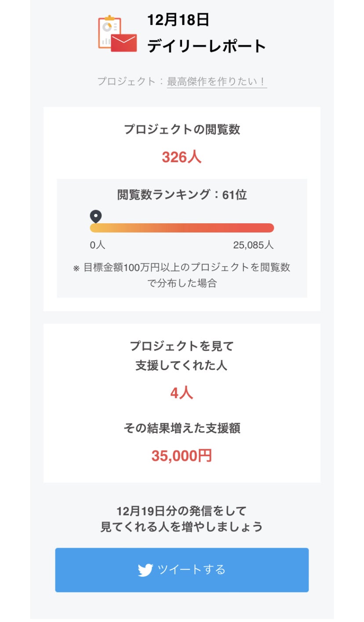
Task: Click the その結果増えた支援額 heading
Action: click(182, 428)
